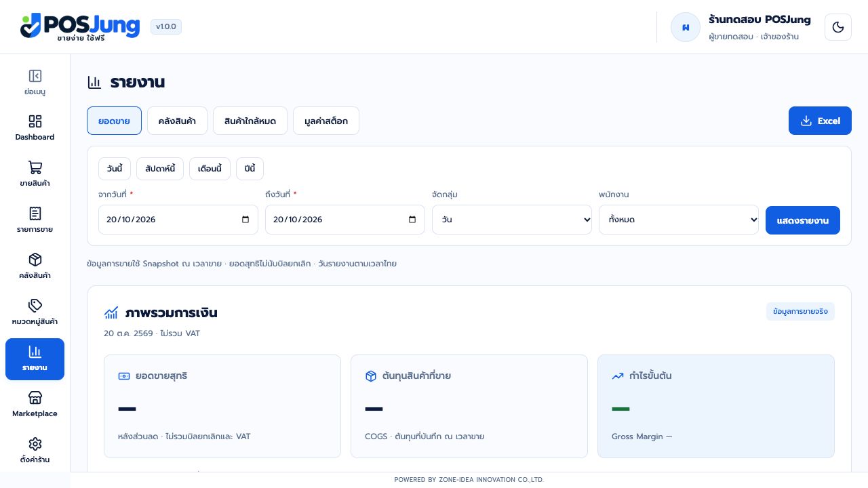Switch to ยอดขาย report tab
Image resolution: width=868 pixels, height=488 pixels.
pyautogui.click(x=114, y=121)
